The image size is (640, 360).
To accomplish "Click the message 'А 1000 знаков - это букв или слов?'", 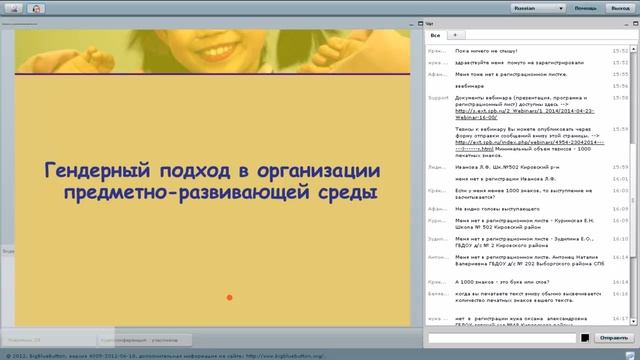I will pos(502,282).
